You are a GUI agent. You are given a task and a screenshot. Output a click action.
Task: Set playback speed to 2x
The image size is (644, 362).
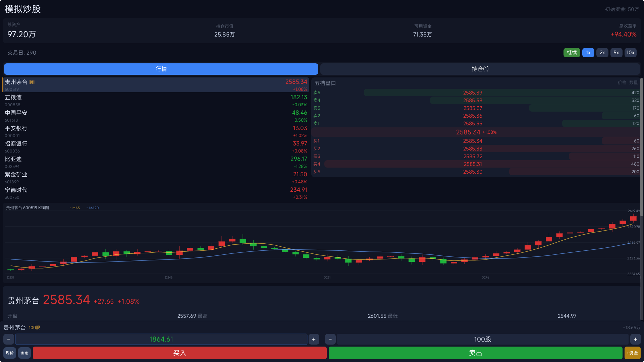point(602,53)
